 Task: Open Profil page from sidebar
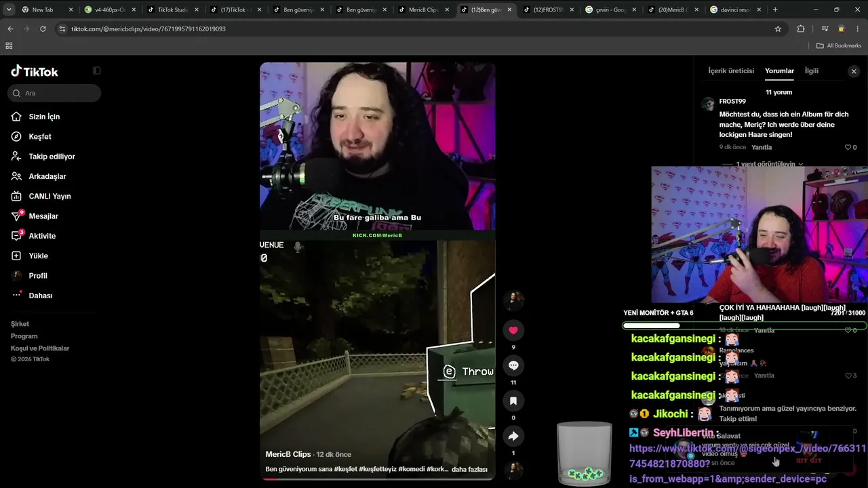point(38,276)
